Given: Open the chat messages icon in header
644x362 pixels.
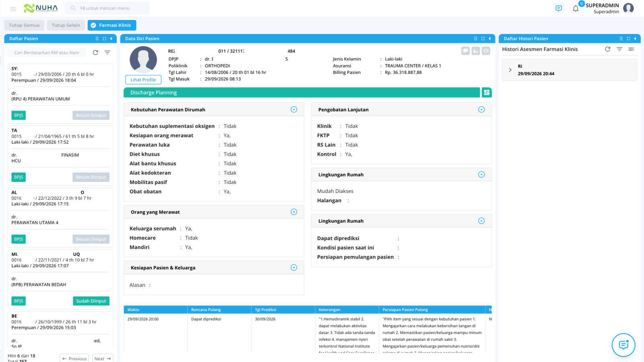Looking at the screenshot, I should 559,8.
